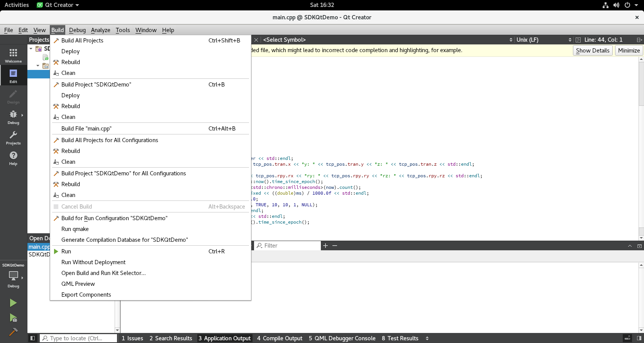Click the Start Debugging run button
The width and height of the screenshot is (644, 343).
[x=13, y=318]
